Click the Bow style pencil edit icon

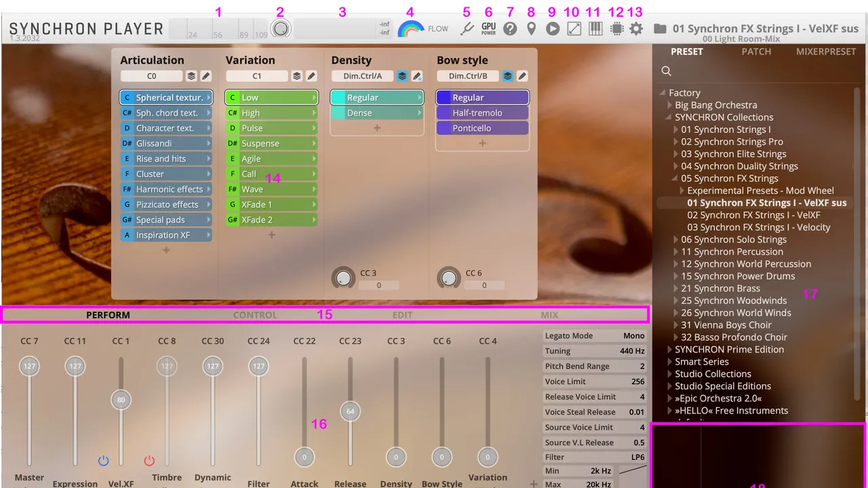pyautogui.click(x=522, y=76)
